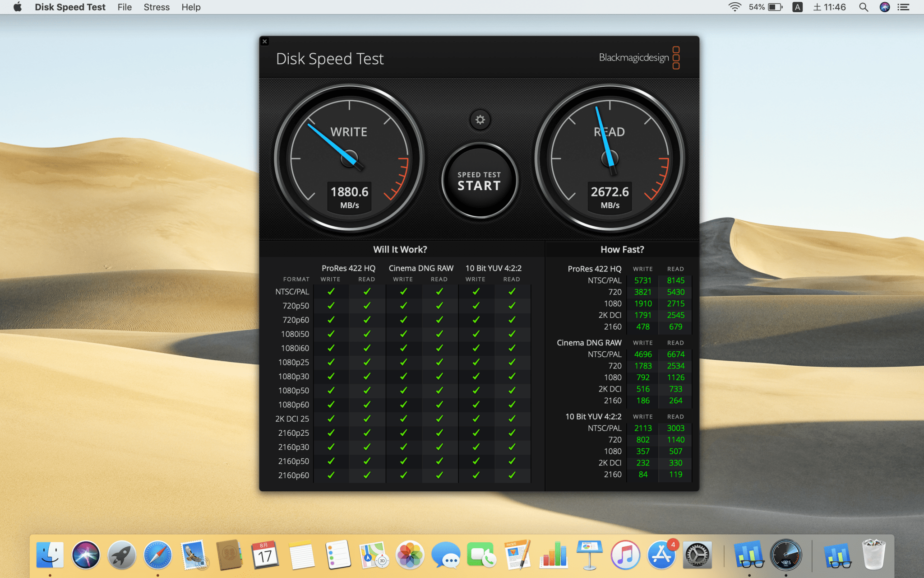Close the Disk Speed Test window
The width and height of the screenshot is (924, 578).
point(265,42)
